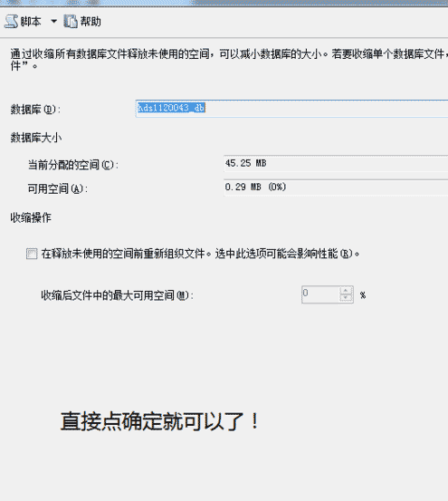Click the max free space percentage input box
Image resolution: width=448 pixels, height=501 pixels.
pos(320,294)
